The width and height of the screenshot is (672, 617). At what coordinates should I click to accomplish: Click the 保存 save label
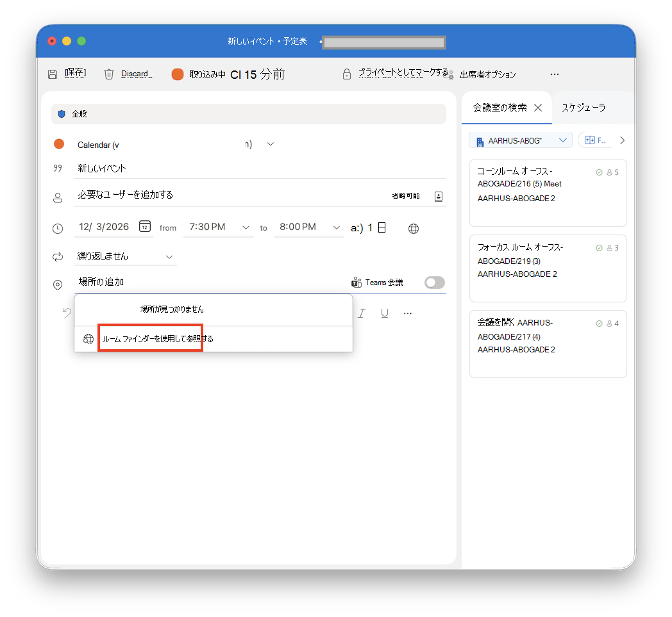76,73
